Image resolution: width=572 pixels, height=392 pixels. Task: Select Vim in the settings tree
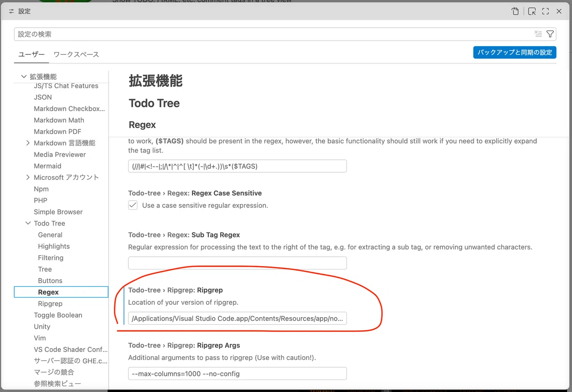click(x=40, y=338)
